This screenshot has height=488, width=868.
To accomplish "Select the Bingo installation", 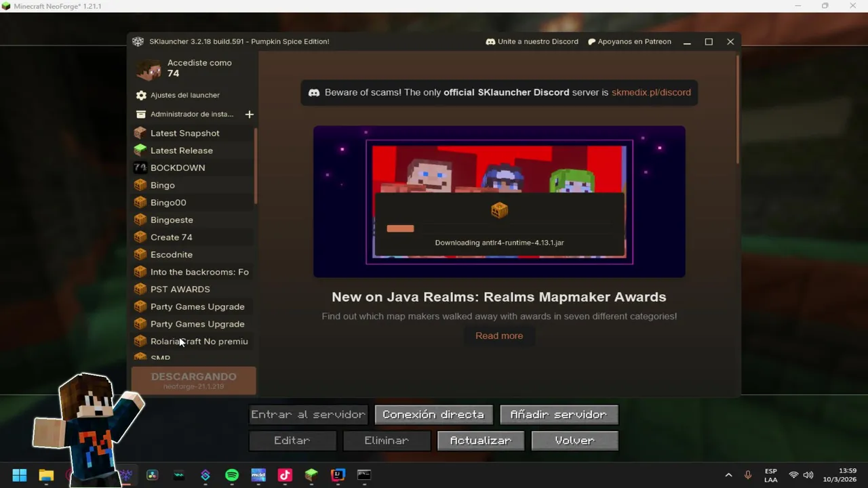I will 193,185.
